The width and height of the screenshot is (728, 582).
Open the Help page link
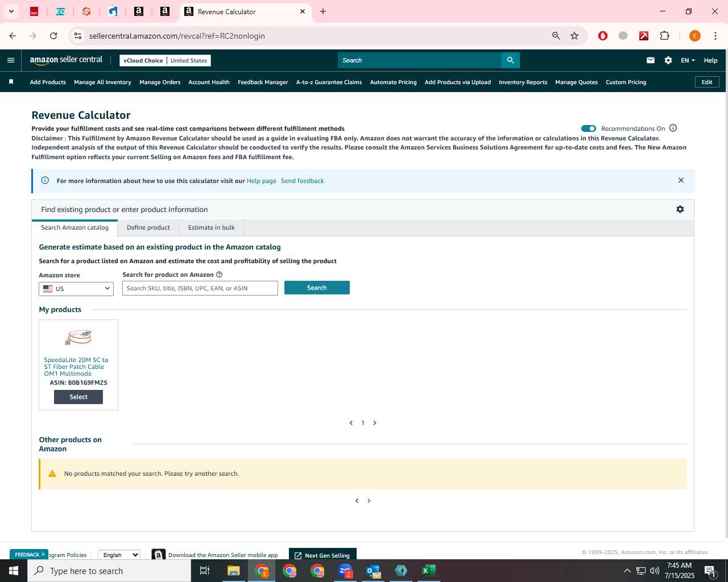point(262,181)
